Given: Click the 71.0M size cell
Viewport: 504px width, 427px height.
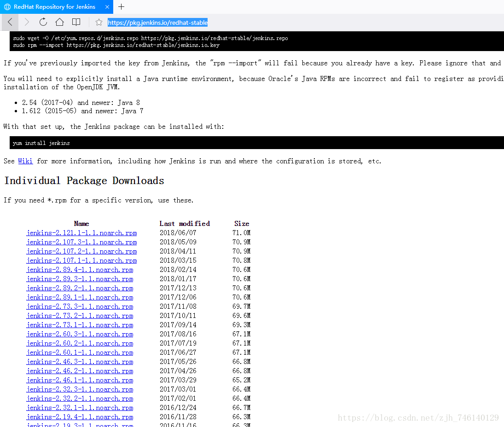Looking at the screenshot, I should click(241, 233).
